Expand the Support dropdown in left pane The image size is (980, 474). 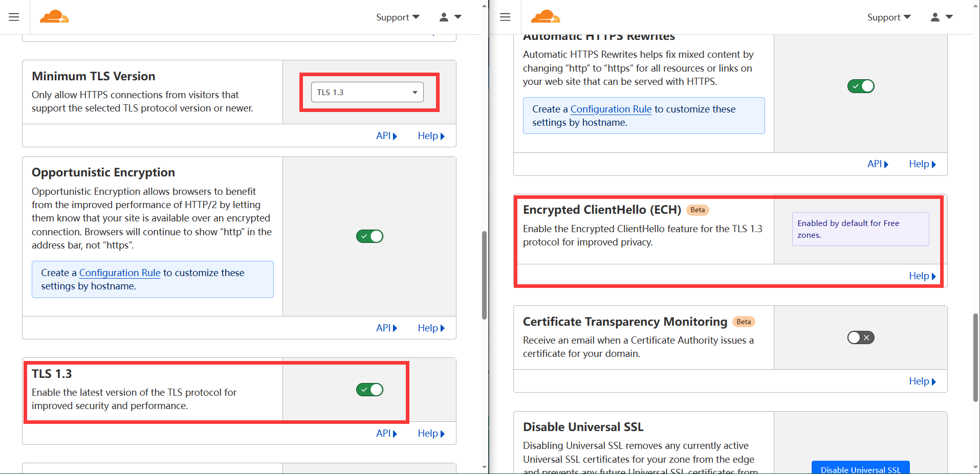click(x=398, y=17)
